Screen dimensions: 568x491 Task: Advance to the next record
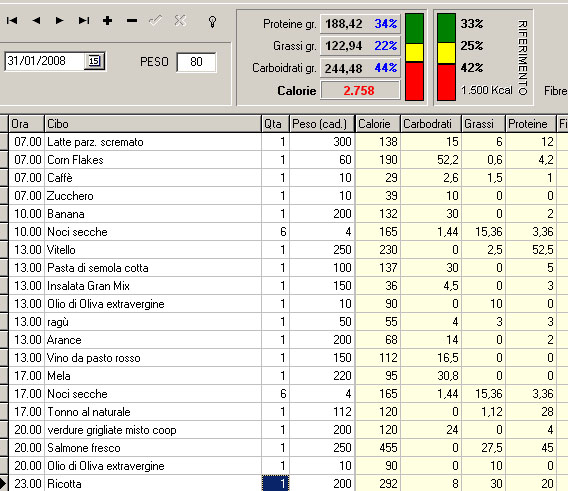[59, 21]
